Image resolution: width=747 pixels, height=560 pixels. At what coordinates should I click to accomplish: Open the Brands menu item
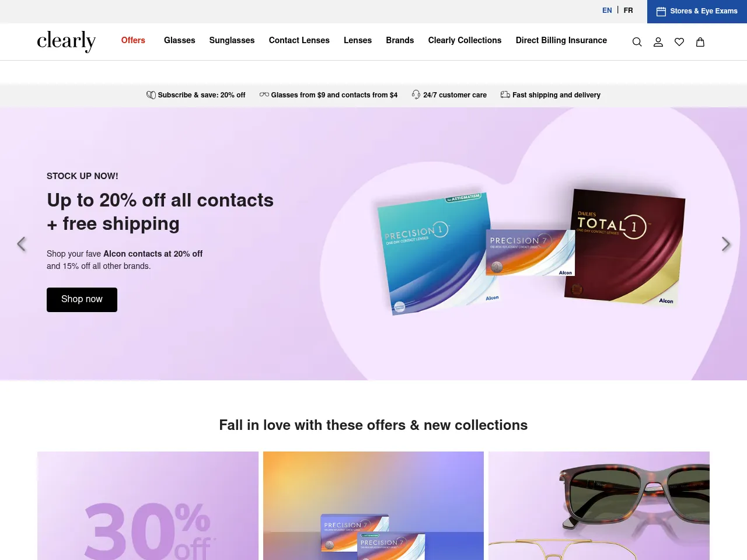400,40
